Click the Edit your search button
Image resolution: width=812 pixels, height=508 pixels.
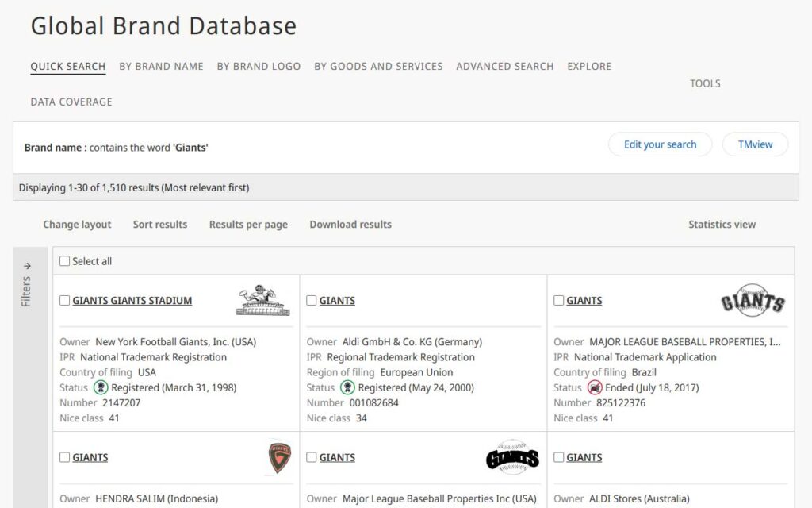pos(660,144)
